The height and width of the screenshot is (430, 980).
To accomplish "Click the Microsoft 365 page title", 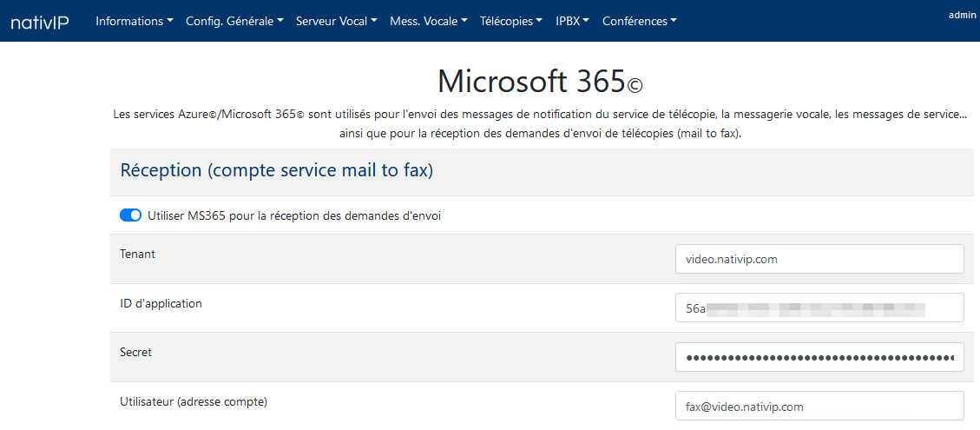I will tap(540, 82).
